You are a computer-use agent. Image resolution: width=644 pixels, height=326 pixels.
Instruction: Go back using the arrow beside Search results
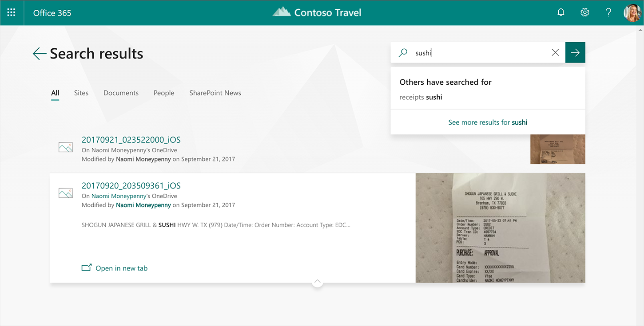click(39, 53)
